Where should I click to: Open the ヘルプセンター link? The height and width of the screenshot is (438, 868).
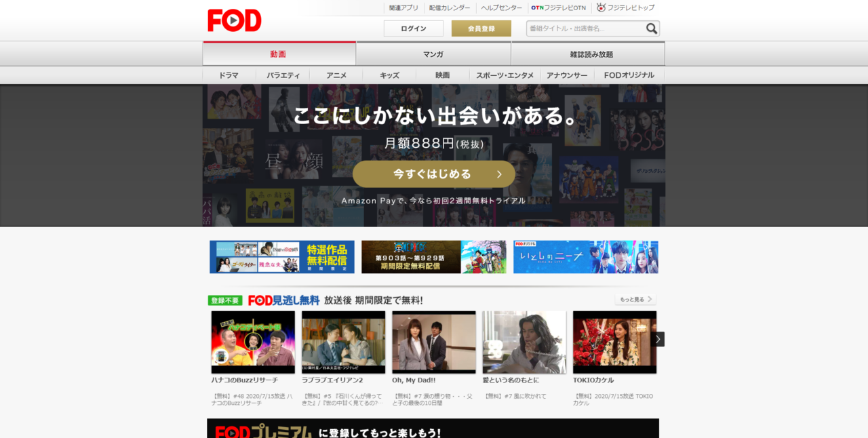501,8
